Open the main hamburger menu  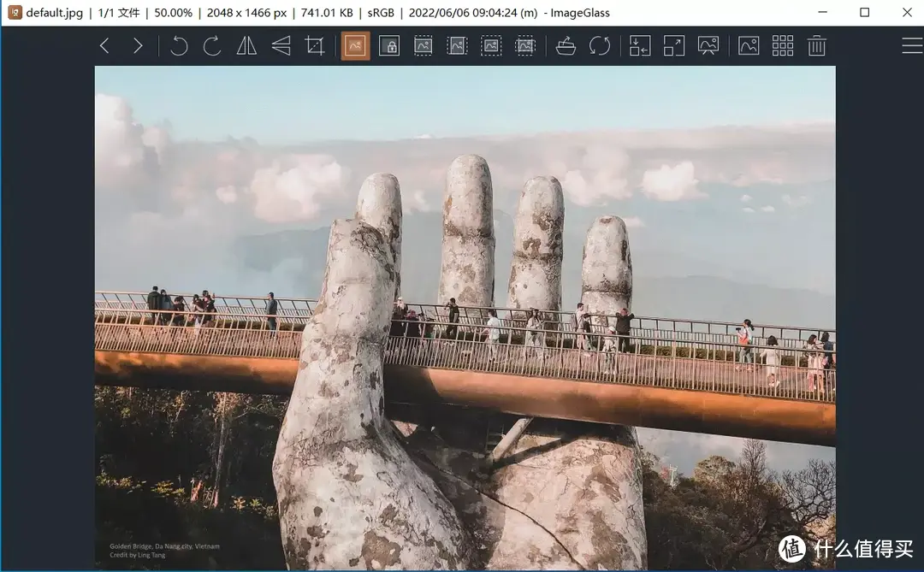pos(912,46)
